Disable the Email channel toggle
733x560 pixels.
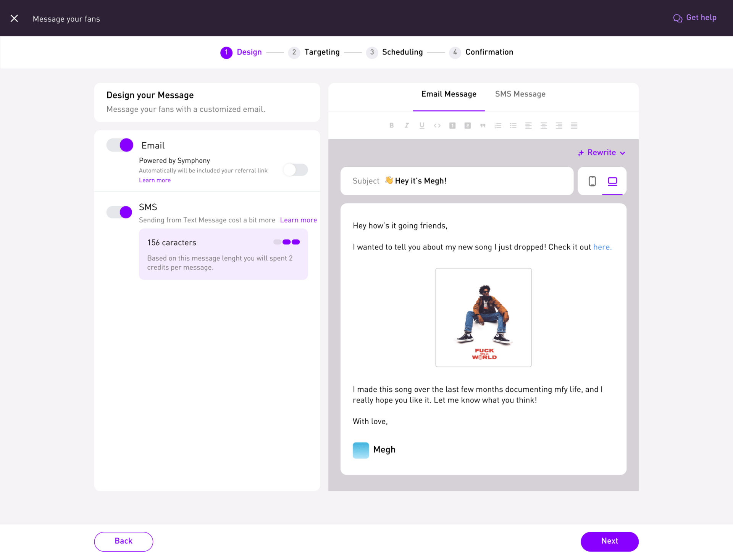pos(120,145)
